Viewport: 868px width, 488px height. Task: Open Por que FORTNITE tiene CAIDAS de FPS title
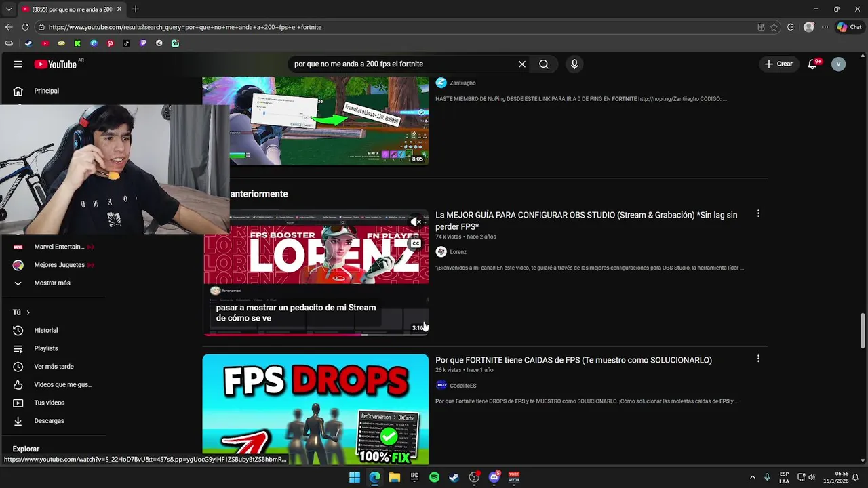coord(574,360)
